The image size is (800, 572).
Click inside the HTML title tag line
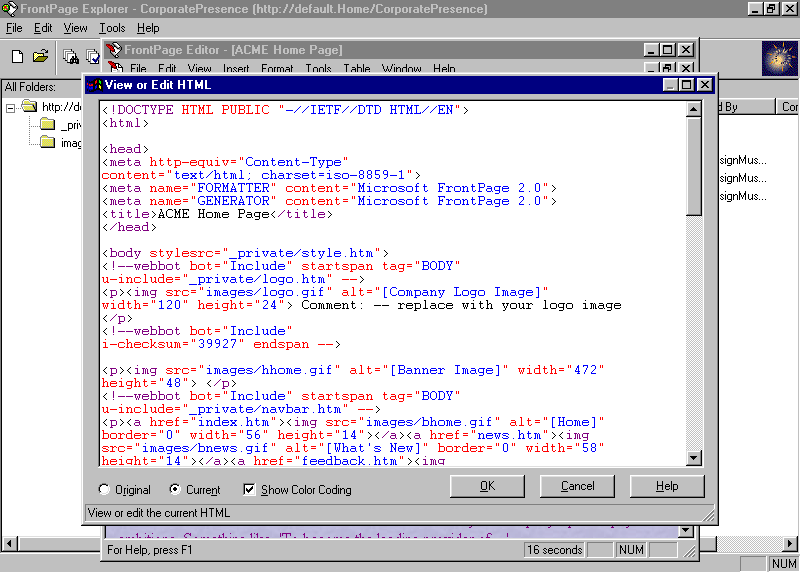tap(217, 214)
